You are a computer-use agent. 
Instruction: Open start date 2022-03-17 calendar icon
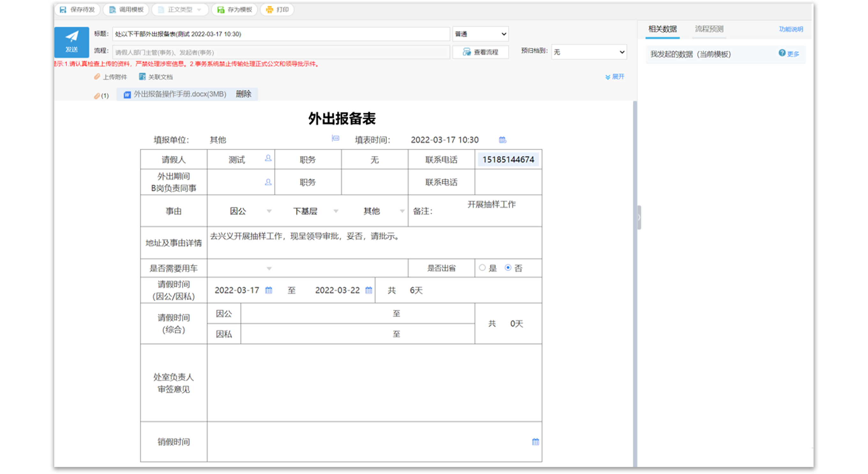coord(269,290)
